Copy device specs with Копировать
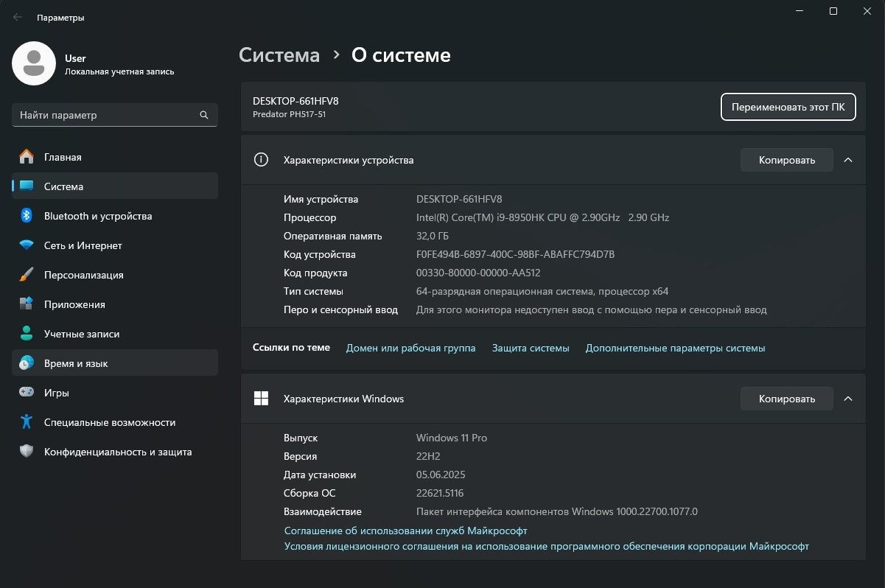Image resolution: width=885 pixels, height=588 pixels. point(787,160)
